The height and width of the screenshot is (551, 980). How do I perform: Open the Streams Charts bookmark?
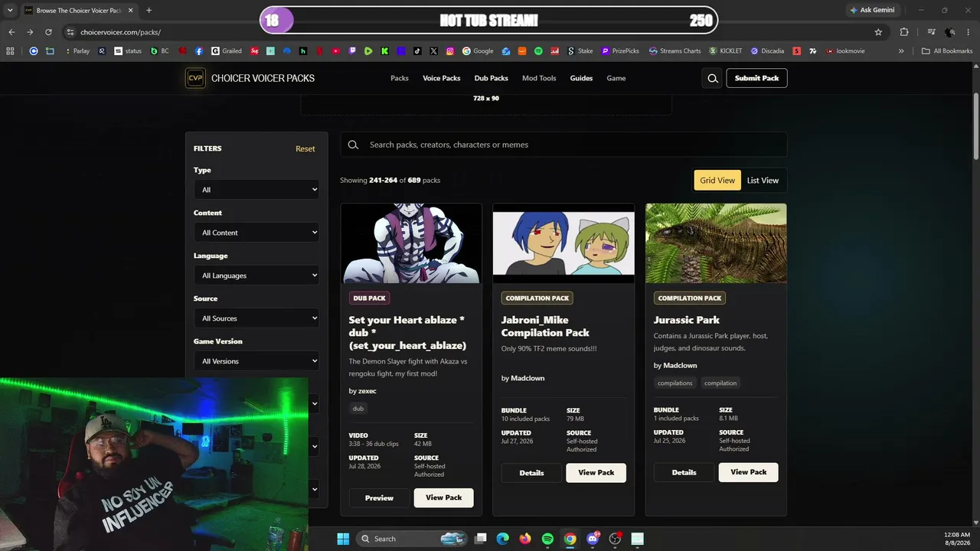pos(675,51)
